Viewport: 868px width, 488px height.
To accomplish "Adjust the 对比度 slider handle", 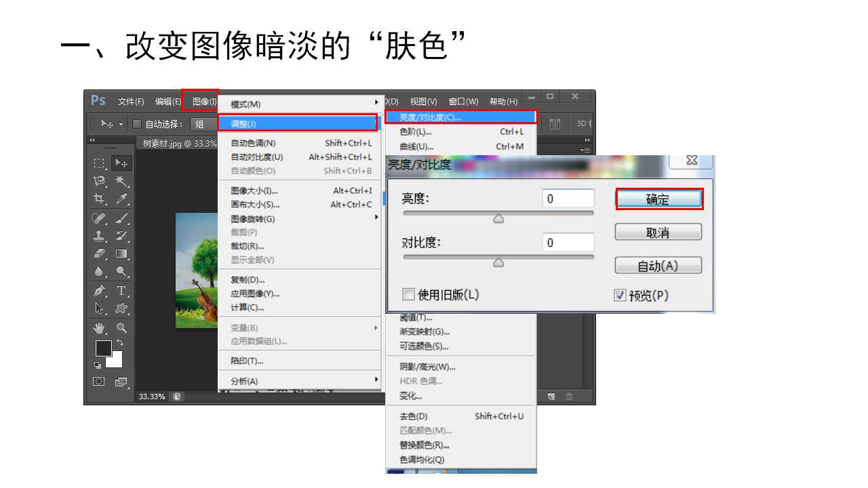I will 498,262.
